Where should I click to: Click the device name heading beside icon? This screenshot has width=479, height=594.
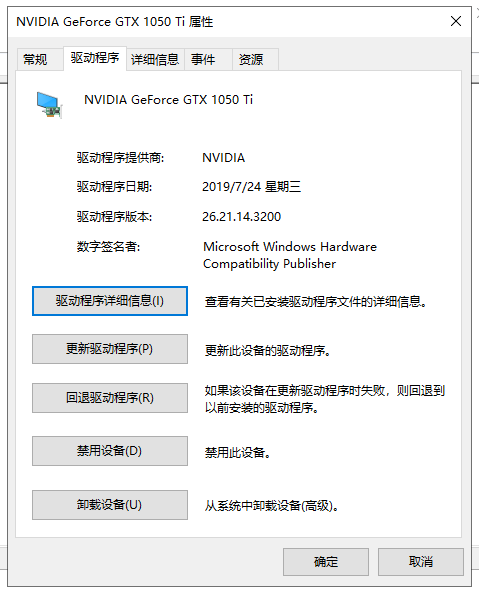coord(168,100)
